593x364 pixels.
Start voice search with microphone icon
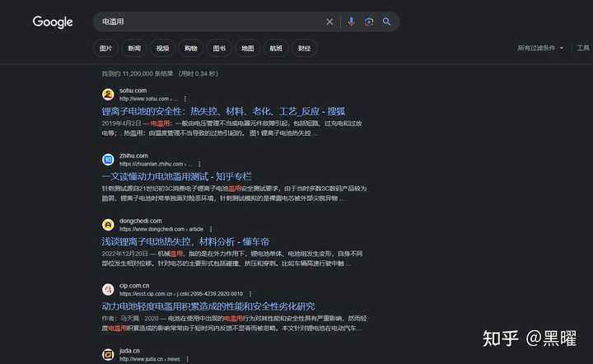click(x=351, y=21)
